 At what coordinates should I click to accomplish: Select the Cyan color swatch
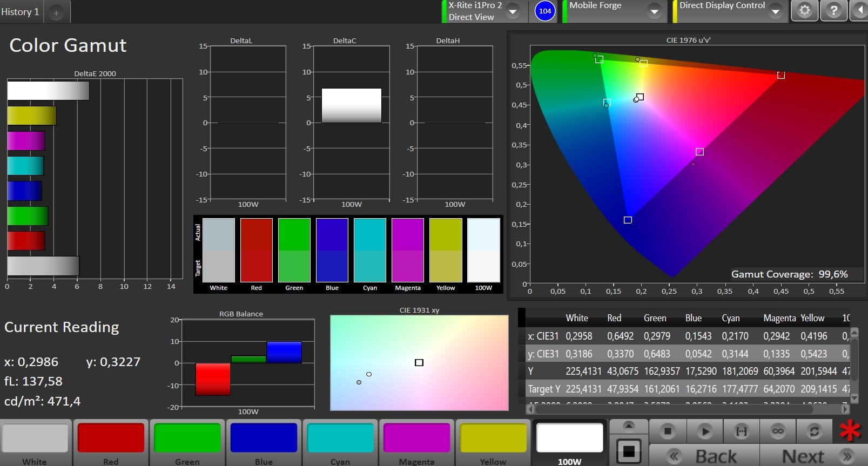tap(340, 443)
